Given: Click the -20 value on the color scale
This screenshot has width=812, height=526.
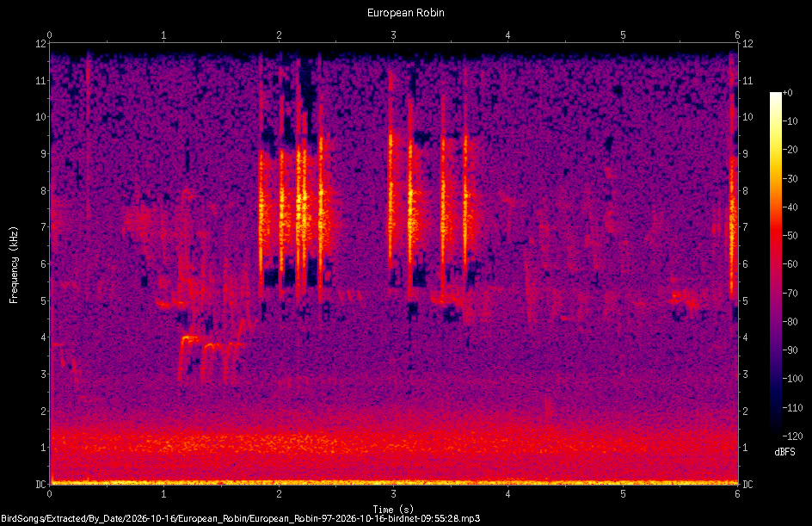Looking at the screenshot, I should [x=790, y=150].
